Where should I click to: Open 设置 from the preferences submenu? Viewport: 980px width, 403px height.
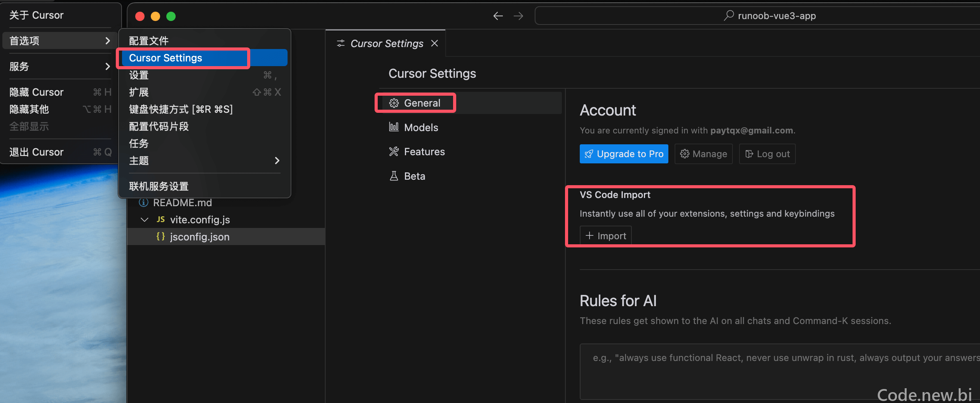[x=204, y=75]
